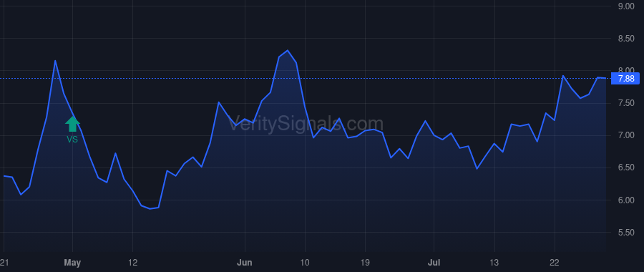This screenshot has height=272, width=644.
Task: Click the 19 date axis label
Action: click(x=365, y=263)
